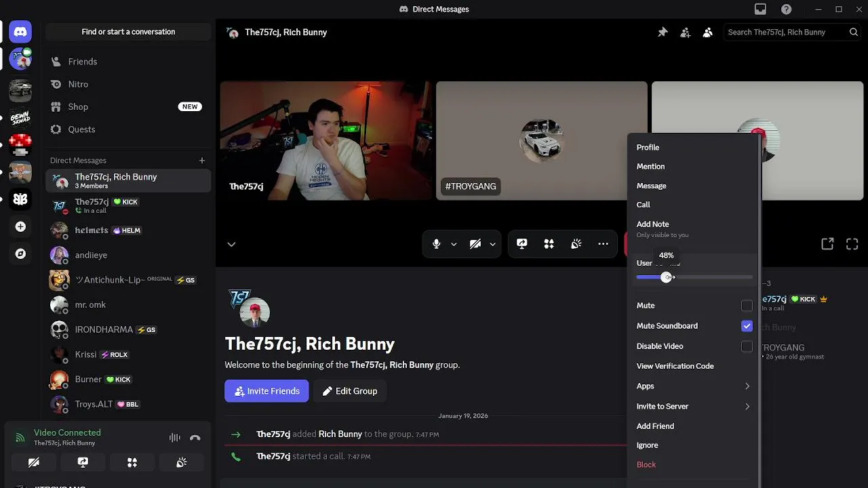Collapse the call view chevron
Viewport: 868px width, 488px height.
point(231,244)
